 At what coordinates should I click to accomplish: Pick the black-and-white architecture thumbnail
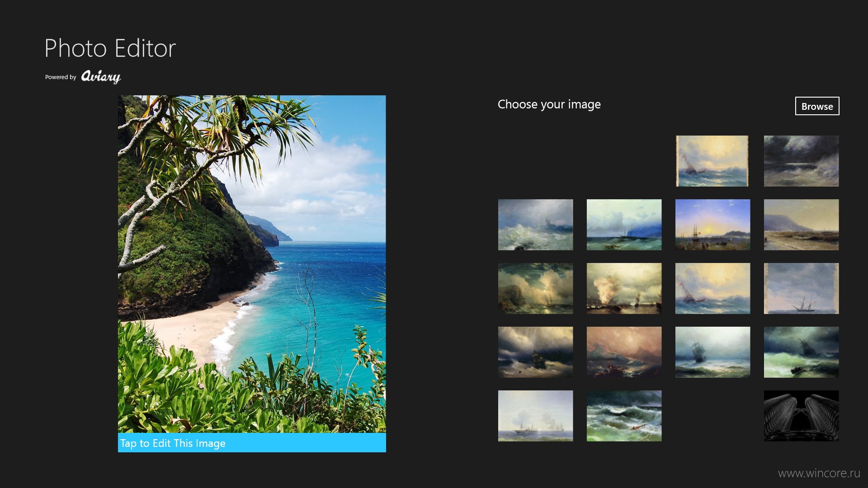(x=801, y=416)
